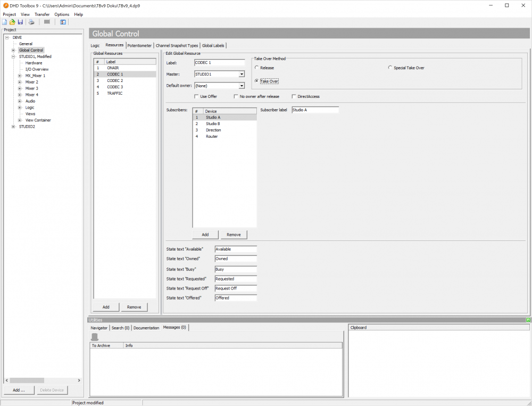Select the Release take over method
Viewport: 532px width, 406px height.
pos(257,68)
